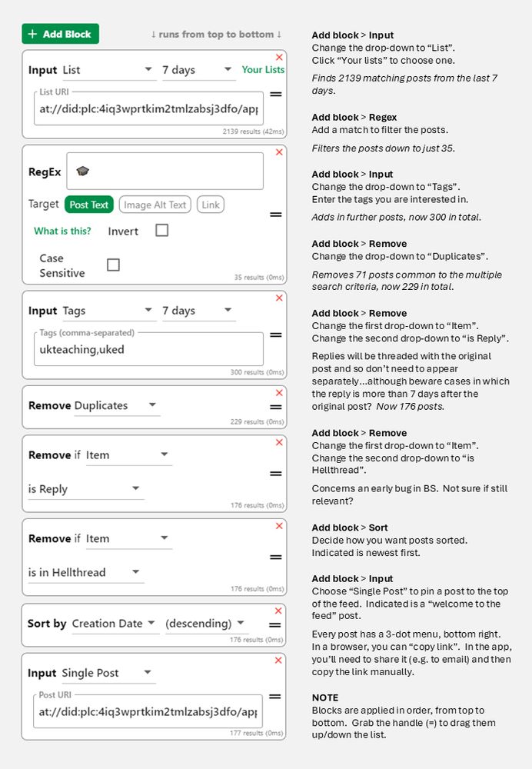Grab the drag handle of RegEx block
This screenshot has height=769, width=532.
[276, 215]
